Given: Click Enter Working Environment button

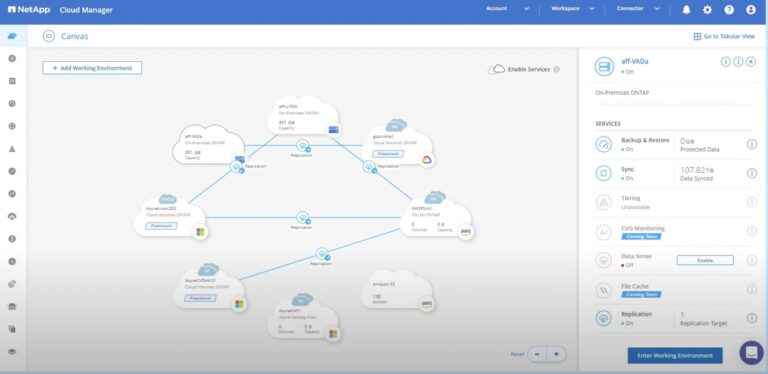Looking at the screenshot, I should tap(675, 356).
